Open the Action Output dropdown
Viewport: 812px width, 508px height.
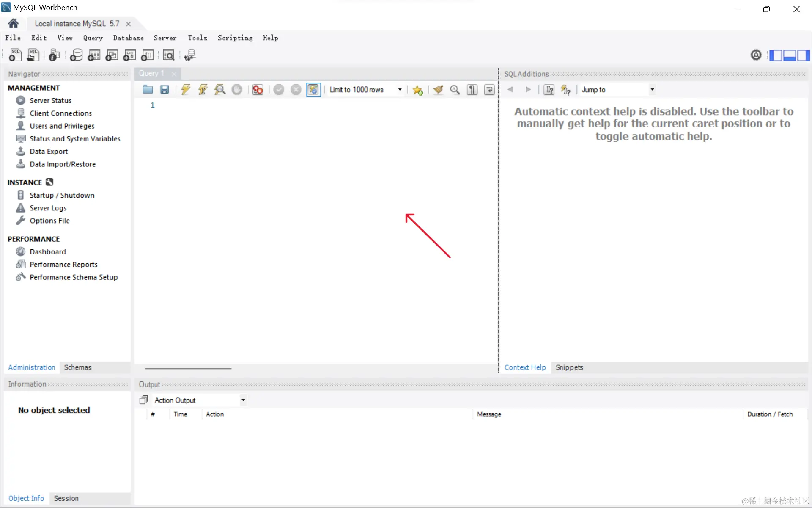[243, 400]
